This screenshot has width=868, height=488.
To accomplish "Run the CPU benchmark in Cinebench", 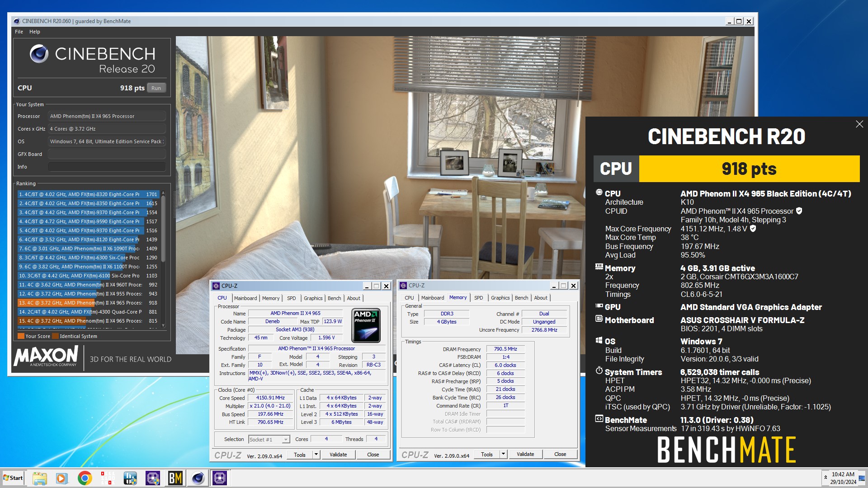I will click(x=156, y=88).
